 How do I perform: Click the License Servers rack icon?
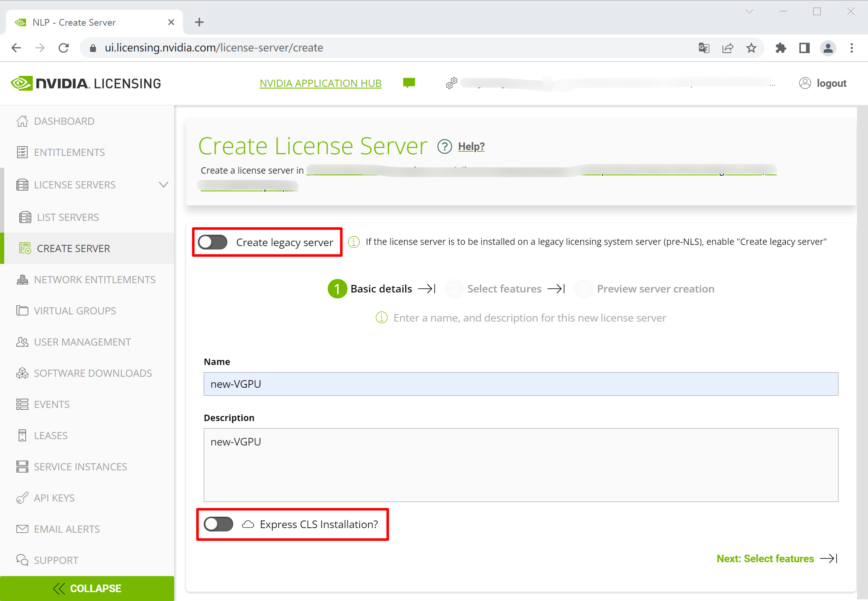(22, 185)
